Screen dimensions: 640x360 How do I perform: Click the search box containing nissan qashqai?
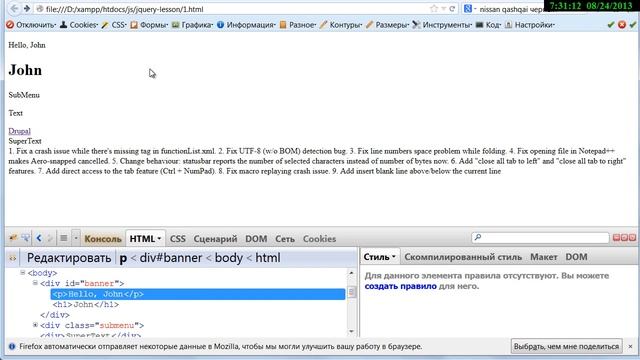(x=511, y=9)
